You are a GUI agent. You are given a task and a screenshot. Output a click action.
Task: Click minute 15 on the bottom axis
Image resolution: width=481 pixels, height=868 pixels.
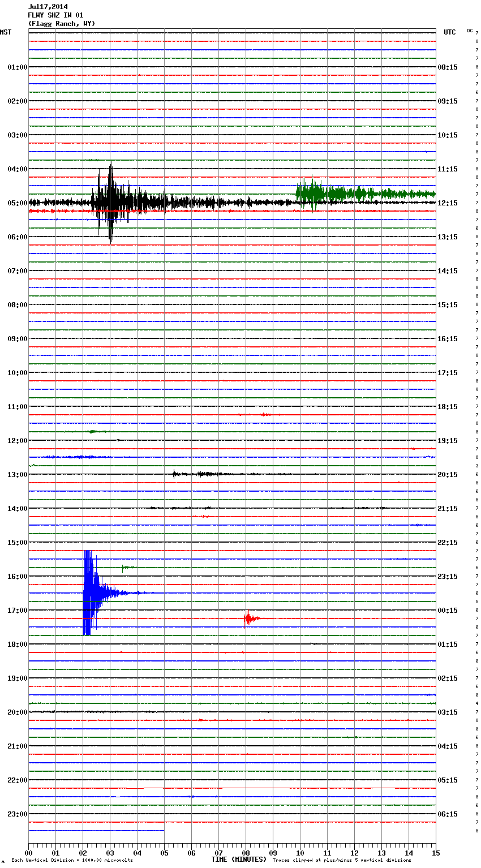tap(436, 853)
